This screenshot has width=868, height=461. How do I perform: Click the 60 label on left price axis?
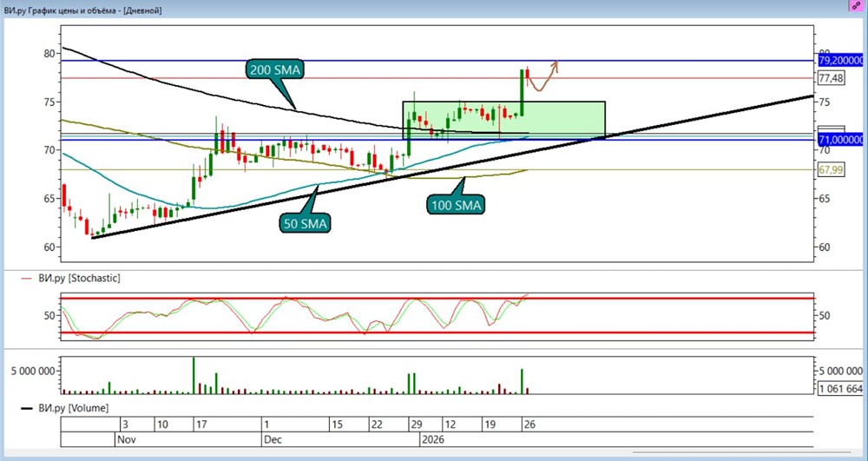(x=49, y=247)
